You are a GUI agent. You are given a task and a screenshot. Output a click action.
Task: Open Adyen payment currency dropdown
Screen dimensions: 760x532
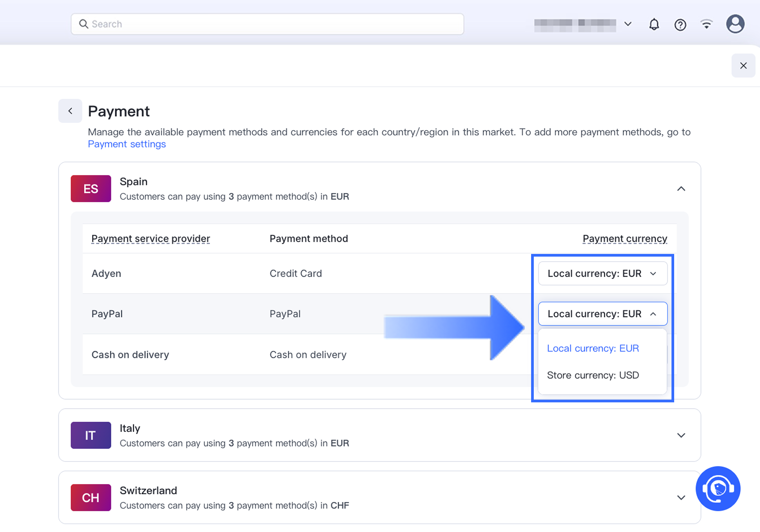tap(602, 274)
